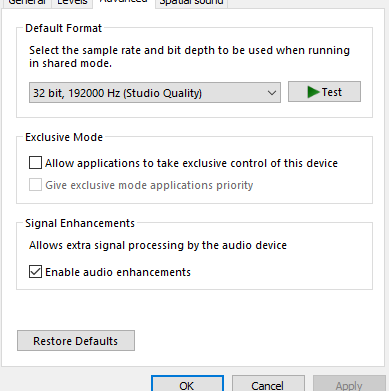This screenshot has height=391, width=389.
Task: Play the Test sound button
Action: [324, 92]
